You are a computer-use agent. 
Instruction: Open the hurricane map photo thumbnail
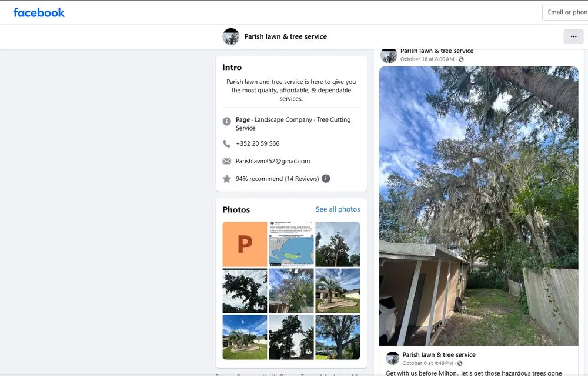point(291,244)
